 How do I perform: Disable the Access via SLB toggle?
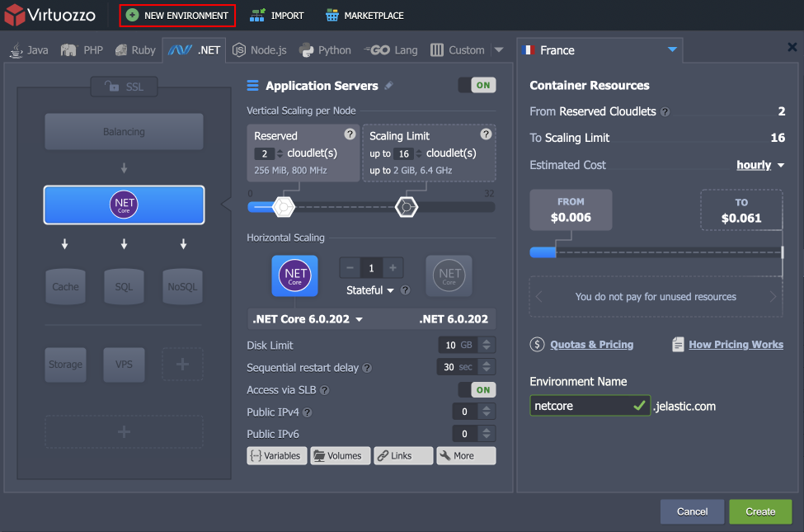[477, 389]
